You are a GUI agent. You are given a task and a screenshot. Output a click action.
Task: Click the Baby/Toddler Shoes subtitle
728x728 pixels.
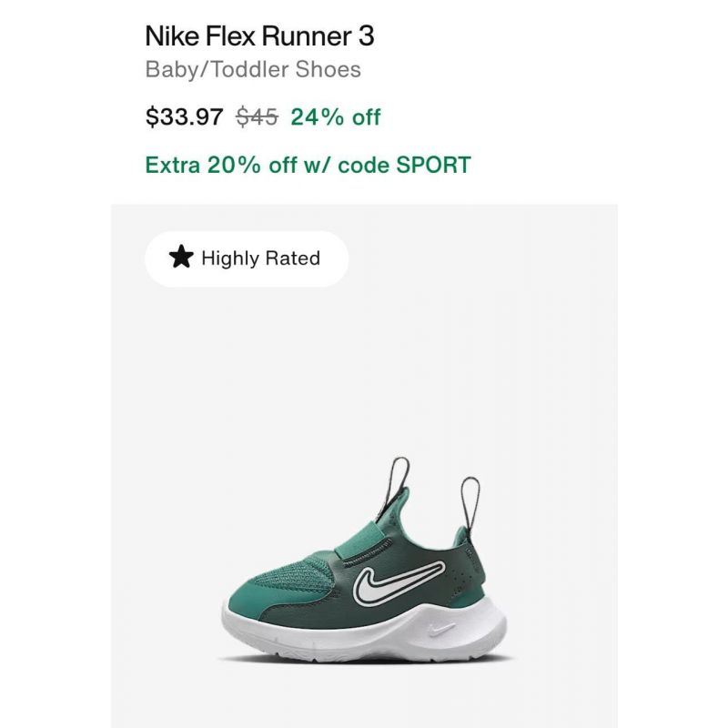pos(253,70)
